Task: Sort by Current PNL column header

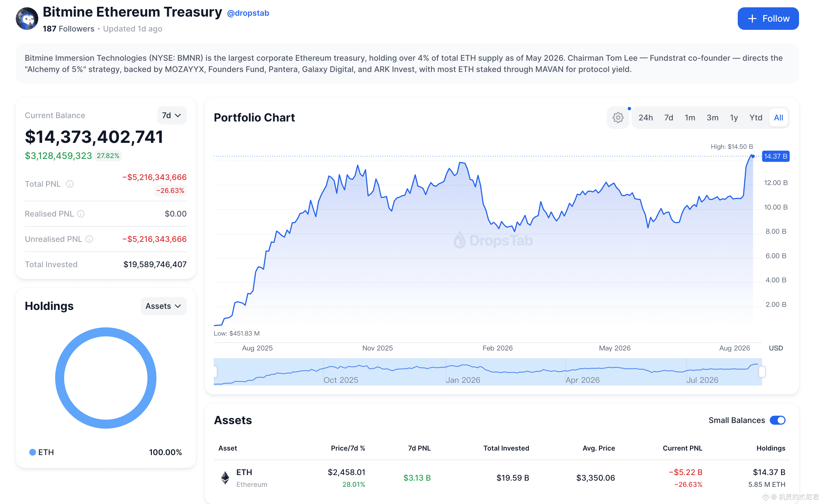Action: tap(682, 448)
